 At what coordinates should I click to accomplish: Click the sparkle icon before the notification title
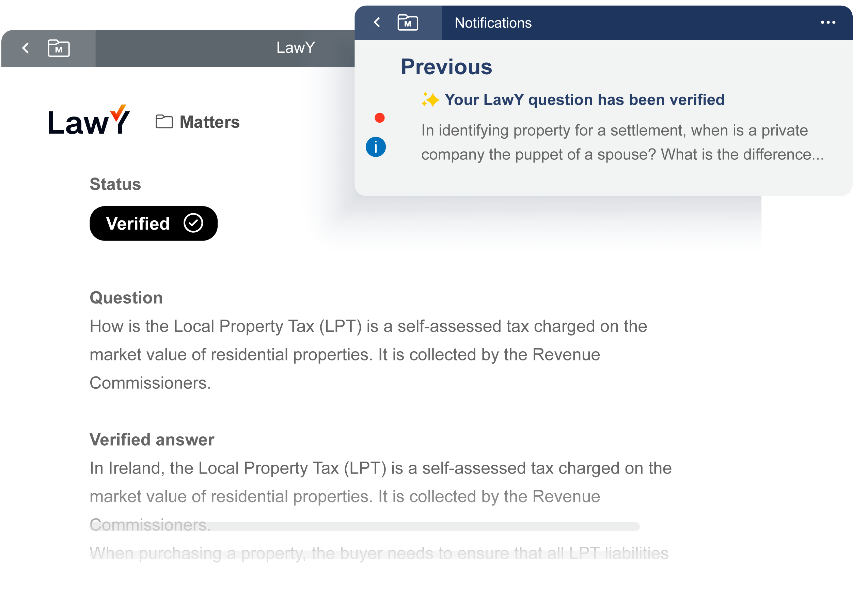pos(430,100)
